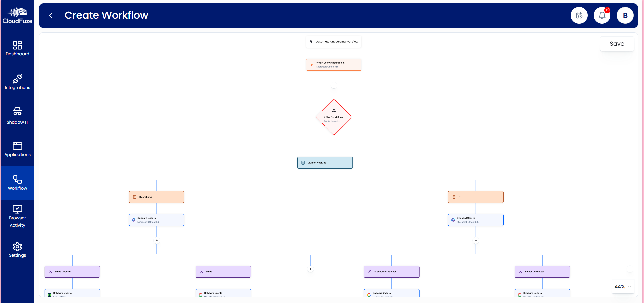Select the Shadow IT sidebar icon
Viewport: 644px width, 303px height.
coord(17,112)
